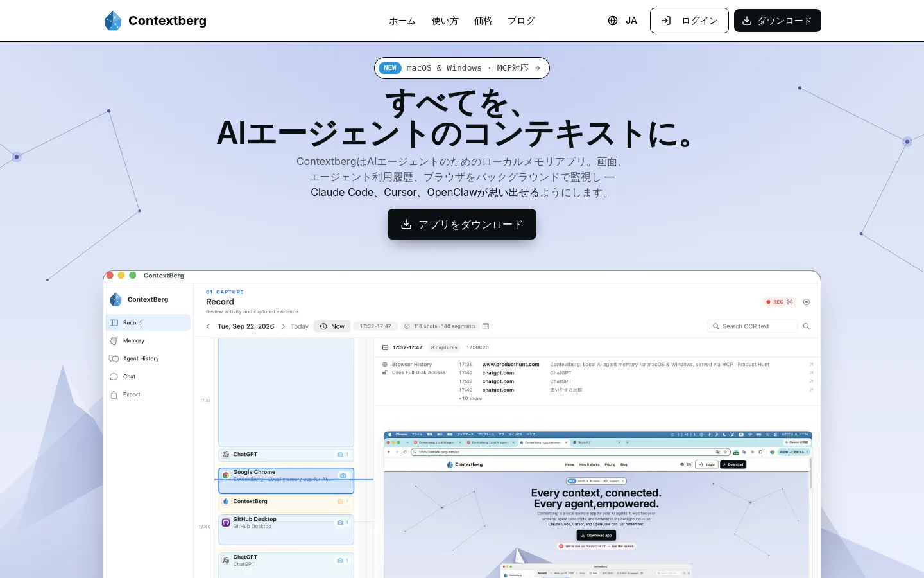Open Chat in the app sidebar
Screen dimensions: 924x578
[148, 376]
